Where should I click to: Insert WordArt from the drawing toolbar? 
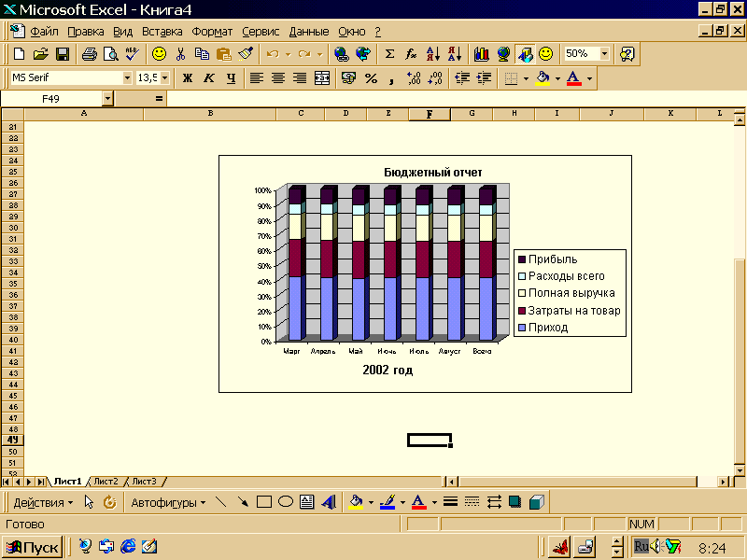(x=329, y=502)
